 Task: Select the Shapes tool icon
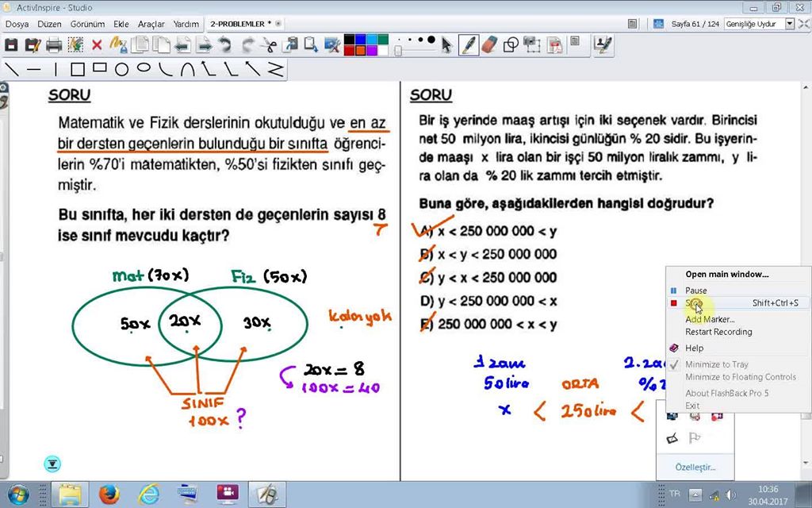pyautogui.click(x=511, y=45)
